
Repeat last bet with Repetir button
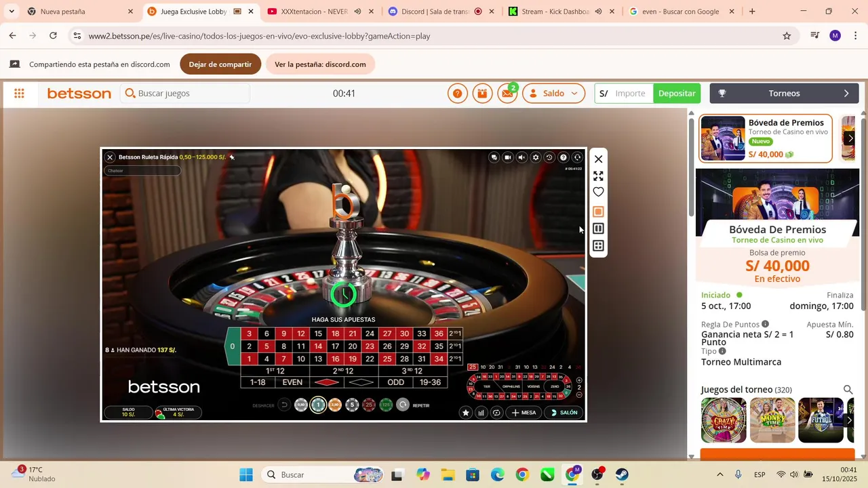click(x=403, y=405)
